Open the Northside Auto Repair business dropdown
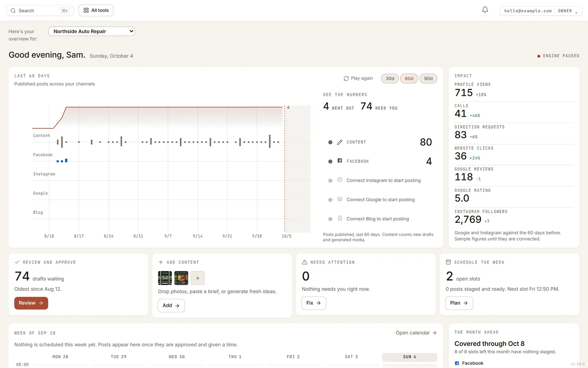Image resolution: width=588 pixels, height=368 pixels. click(91, 31)
